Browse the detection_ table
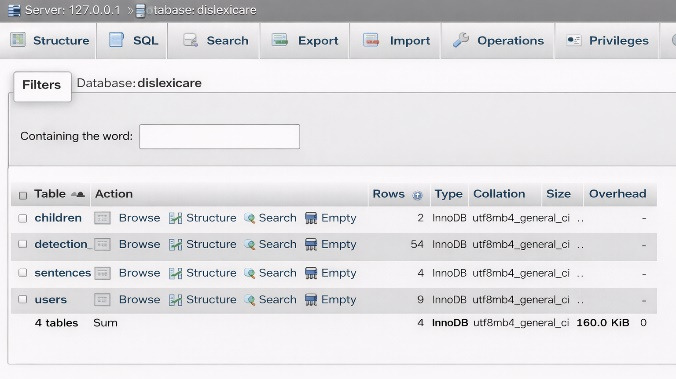The height and width of the screenshot is (379, 676). 139,244
